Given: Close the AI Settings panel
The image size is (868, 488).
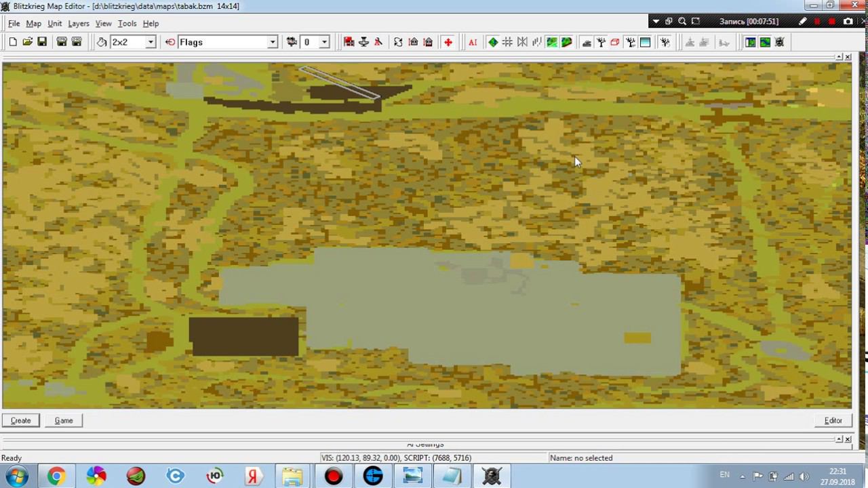Looking at the screenshot, I should (848, 439).
